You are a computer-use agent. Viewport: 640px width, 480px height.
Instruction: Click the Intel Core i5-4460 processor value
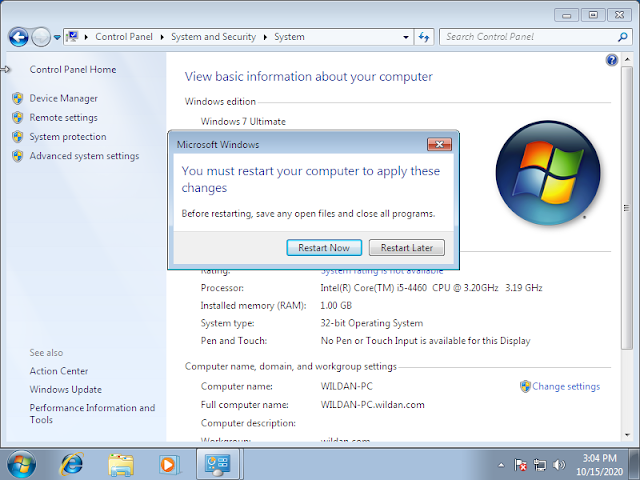pyautogui.click(x=431, y=288)
